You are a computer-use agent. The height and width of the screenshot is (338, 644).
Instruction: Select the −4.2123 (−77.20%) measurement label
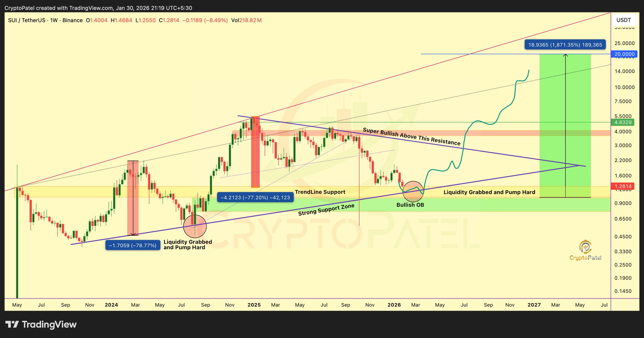point(255,198)
